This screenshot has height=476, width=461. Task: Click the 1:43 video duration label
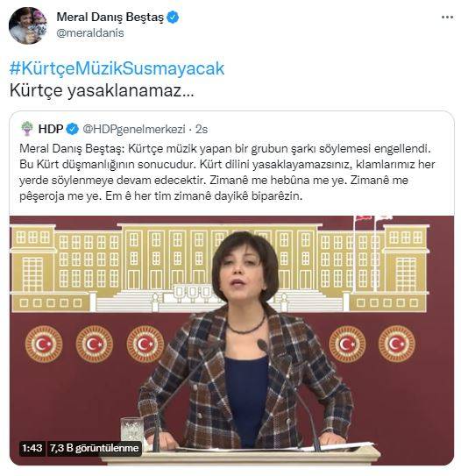[32, 448]
